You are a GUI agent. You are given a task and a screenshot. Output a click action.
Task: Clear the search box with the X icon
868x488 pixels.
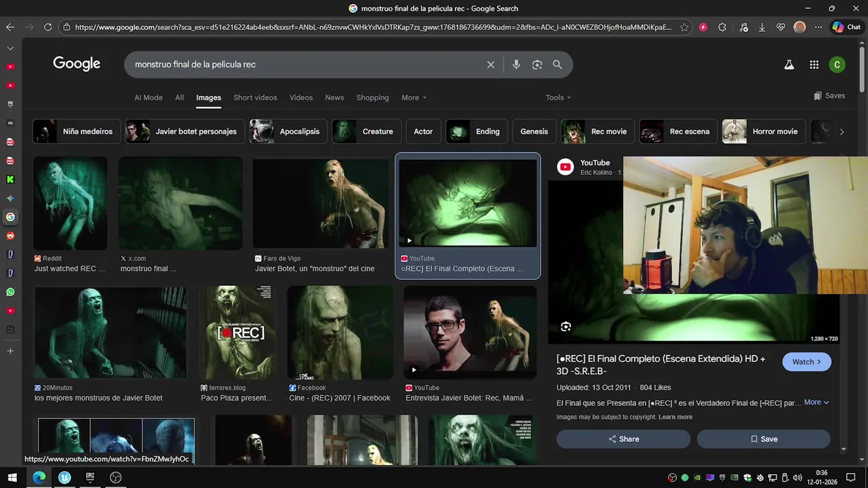click(x=491, y=64)
